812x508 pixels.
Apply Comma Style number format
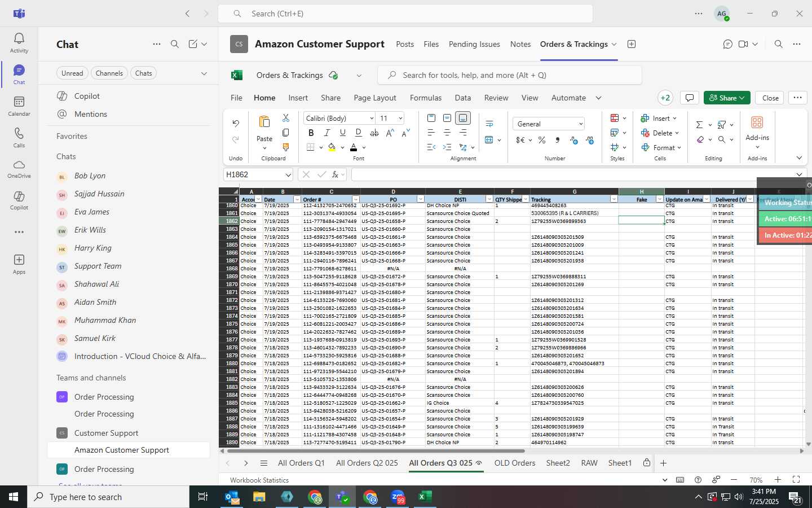click(558, 140)
